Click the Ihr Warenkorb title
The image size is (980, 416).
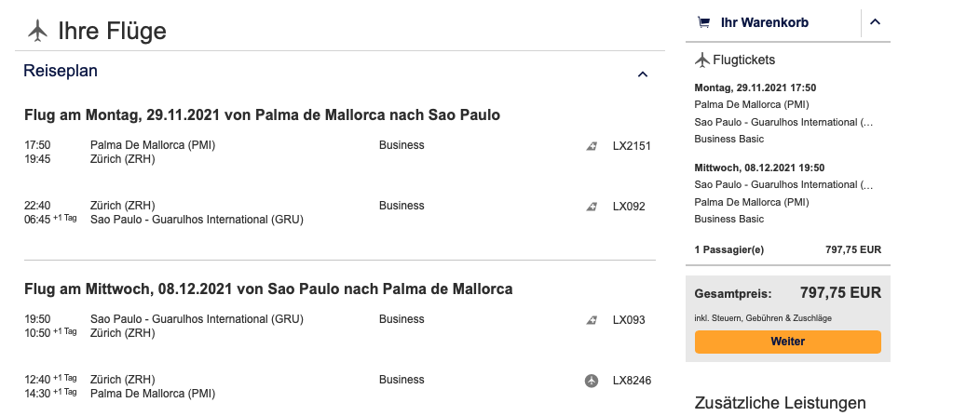764,22
